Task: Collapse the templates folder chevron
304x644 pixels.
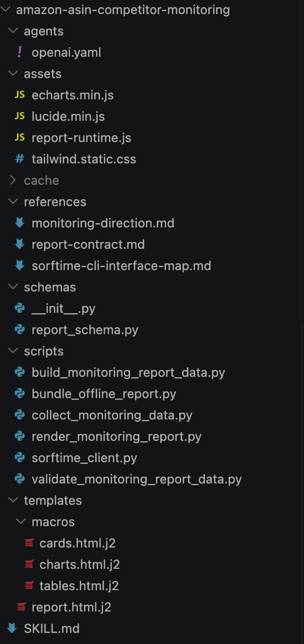Action: 13,500
